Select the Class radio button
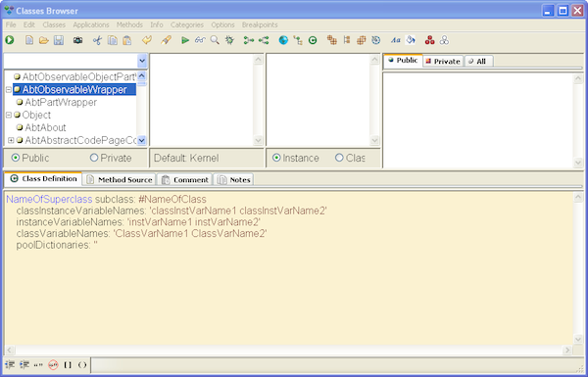 click(x=339, y=158)
